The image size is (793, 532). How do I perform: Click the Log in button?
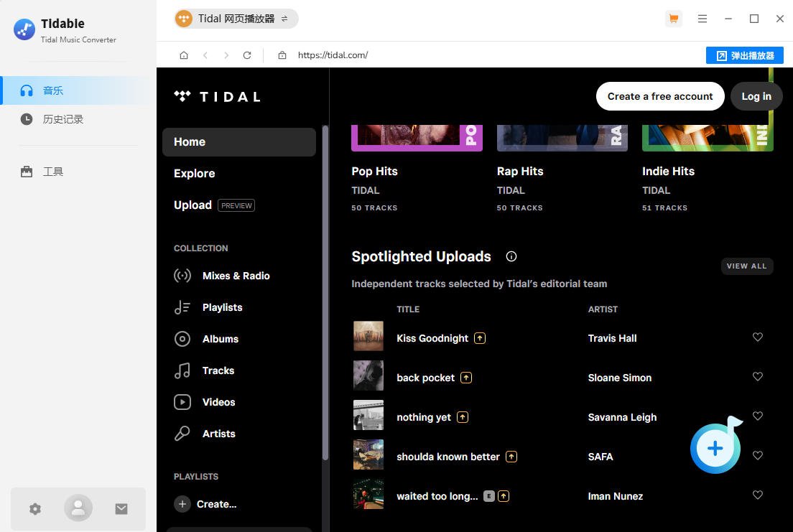point(756,96)
